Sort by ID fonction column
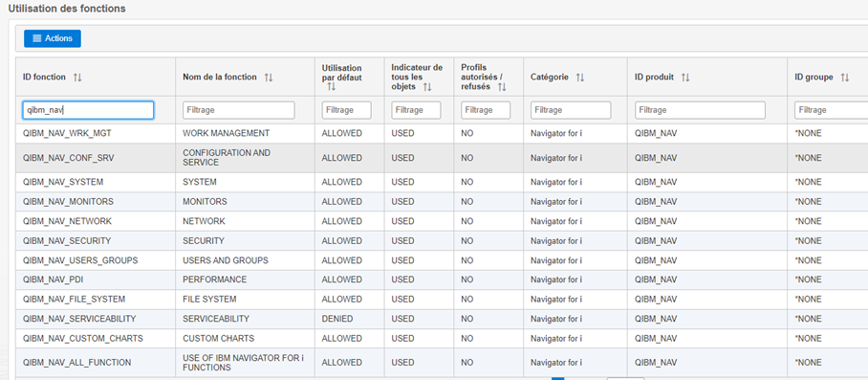This screenshot has height=380, width=868. (x=77, y=78)
